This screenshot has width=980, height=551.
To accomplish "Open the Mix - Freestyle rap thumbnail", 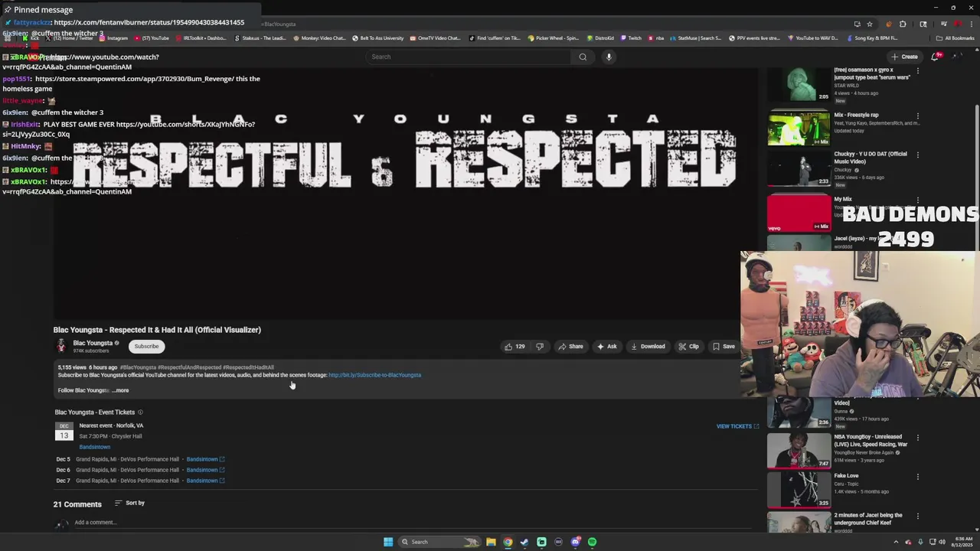I will pos(799,129).
